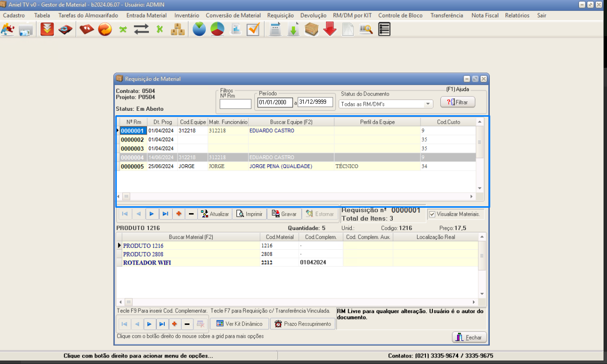
Task: Select requisition row 0000005
Action: [x=132, y=167]
